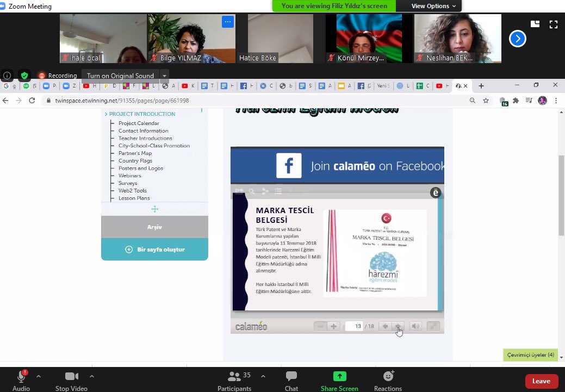
Task: Open Contact Information page
Action: [x=144, y=131]
